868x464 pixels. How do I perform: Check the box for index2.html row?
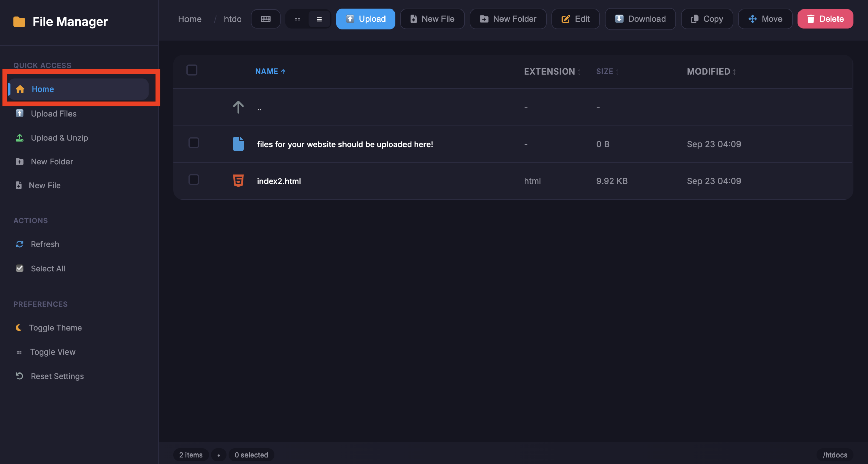(x=194, y=180)
